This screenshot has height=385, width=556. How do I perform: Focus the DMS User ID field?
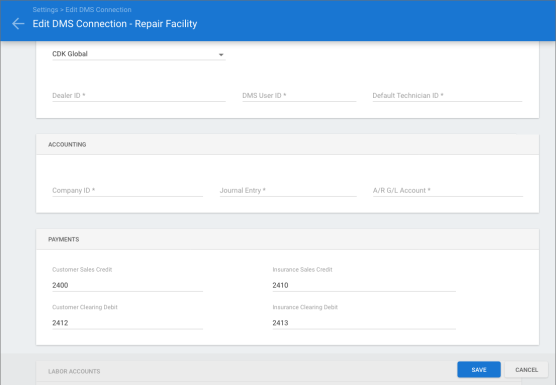299,95
